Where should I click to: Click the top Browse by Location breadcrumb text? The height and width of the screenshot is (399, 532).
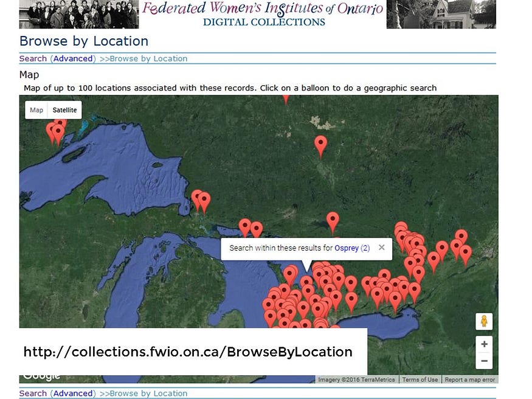148,58
